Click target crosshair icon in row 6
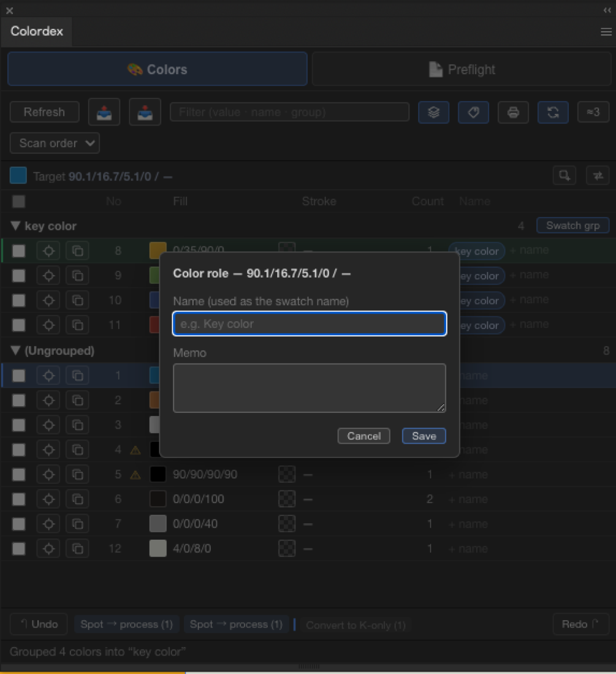 48,499
